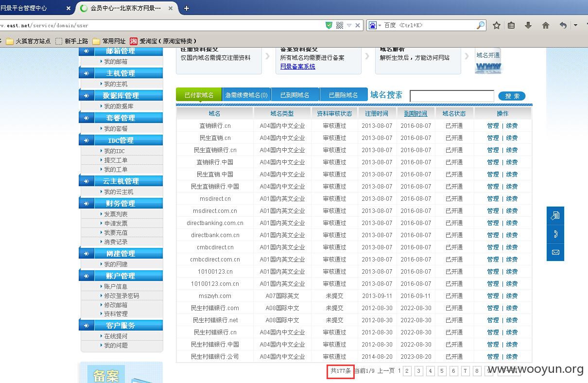Open the 爱淘宝 bookmark

pos(164,41)
